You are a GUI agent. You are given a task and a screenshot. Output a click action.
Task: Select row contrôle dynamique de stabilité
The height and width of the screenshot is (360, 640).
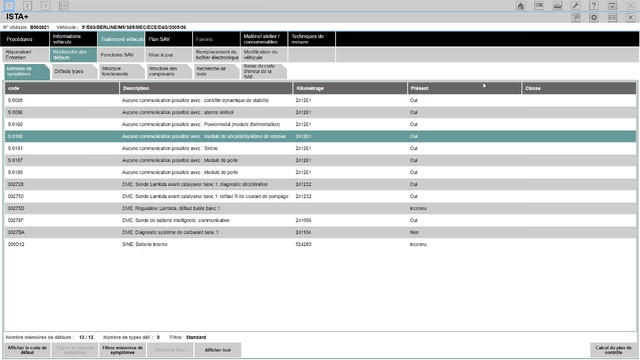tap(320, 100)
